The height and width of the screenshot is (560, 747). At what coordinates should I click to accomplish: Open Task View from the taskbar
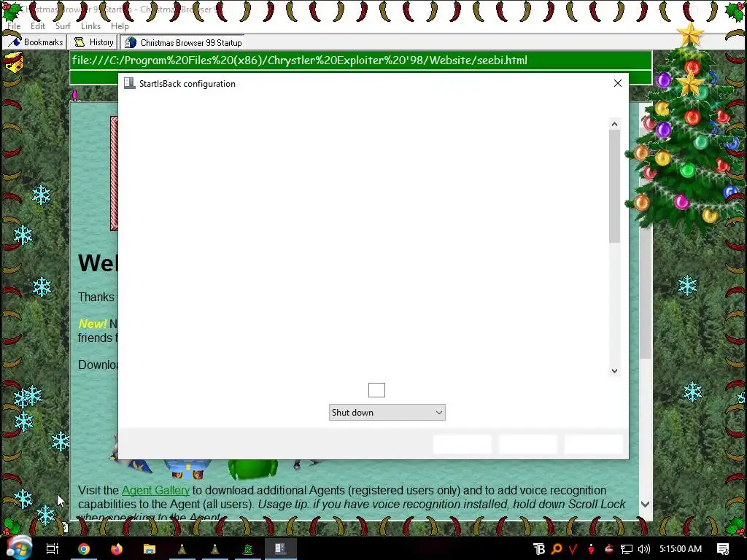point(52,549)
